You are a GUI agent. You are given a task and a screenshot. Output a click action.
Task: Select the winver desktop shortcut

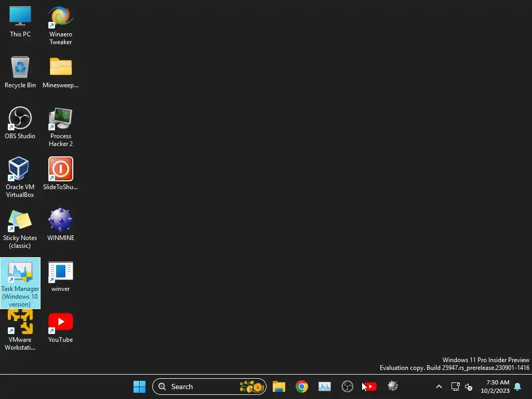click(60, 276)
